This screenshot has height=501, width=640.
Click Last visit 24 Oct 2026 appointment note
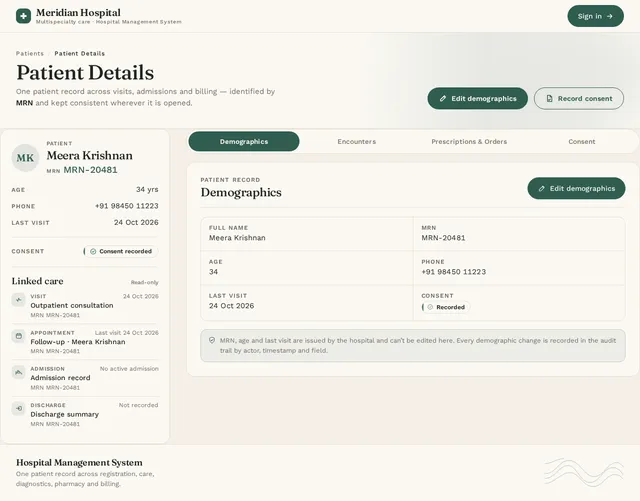127,333
